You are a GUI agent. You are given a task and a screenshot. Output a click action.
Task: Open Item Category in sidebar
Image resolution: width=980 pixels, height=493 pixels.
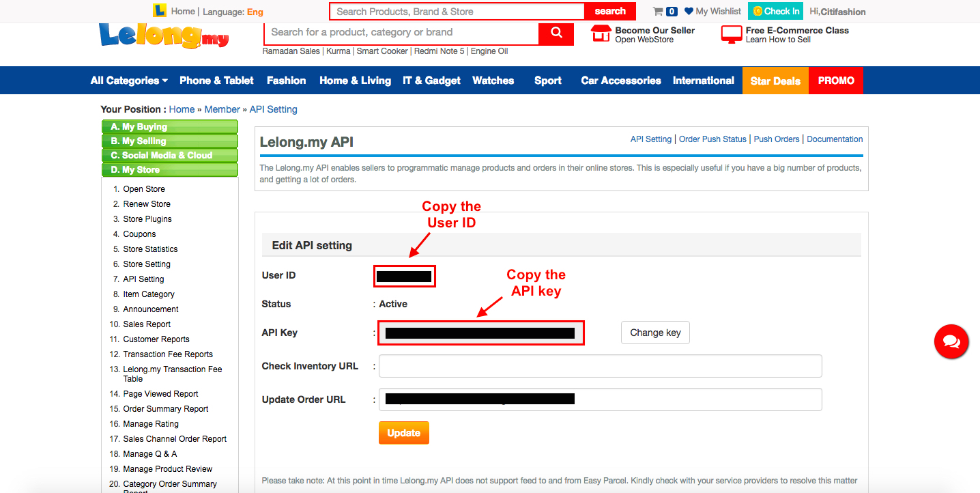[x=149, y=294]
